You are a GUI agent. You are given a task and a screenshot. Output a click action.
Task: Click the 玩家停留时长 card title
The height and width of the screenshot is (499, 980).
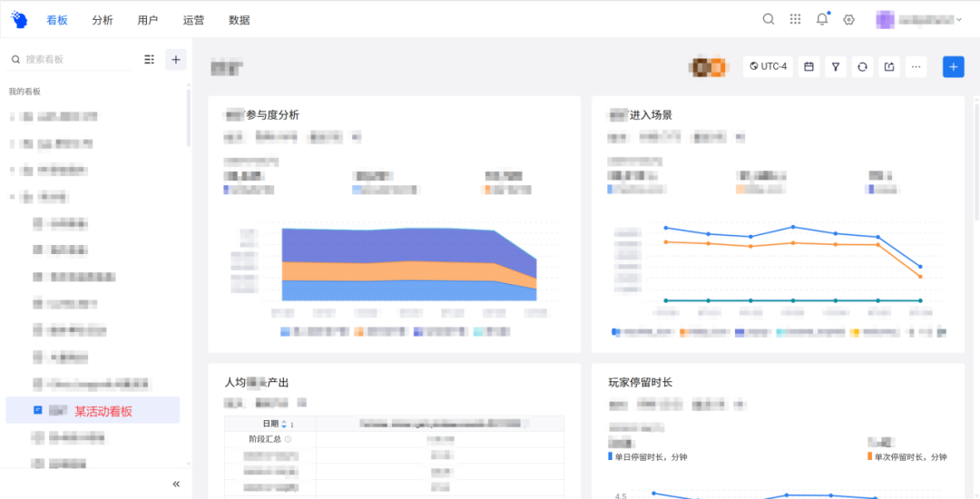coord(641,382)
